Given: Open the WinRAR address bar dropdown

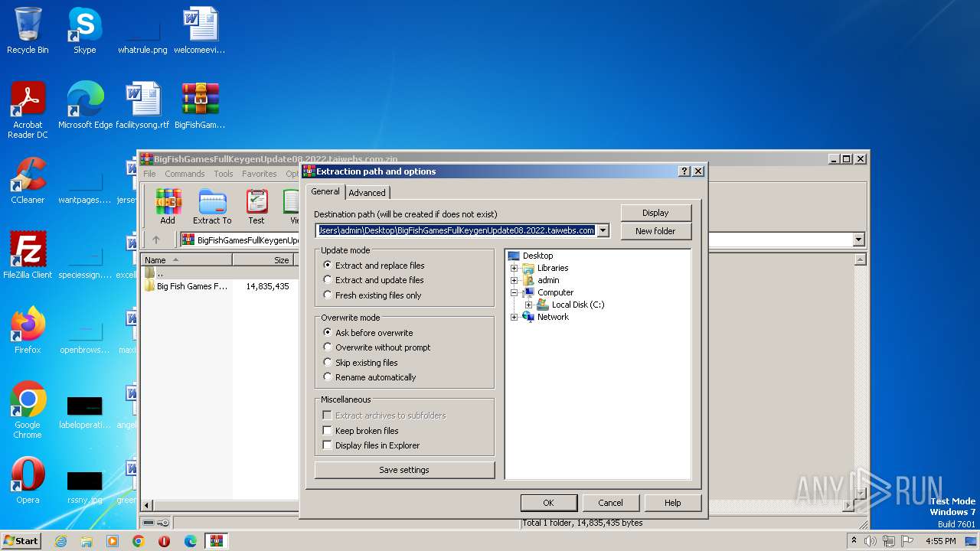Looking at the screenshot, I should [x=857, y=240].
